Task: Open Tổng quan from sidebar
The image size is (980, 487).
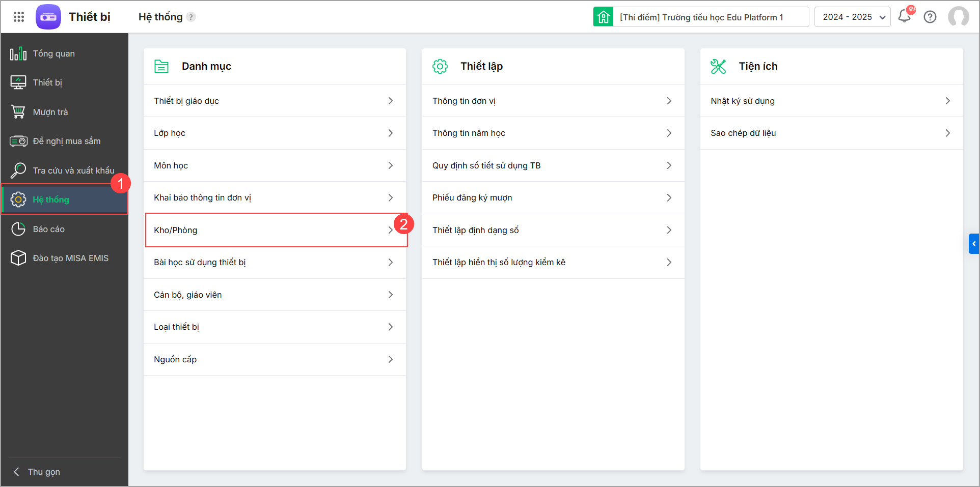Action: (53, 53)
